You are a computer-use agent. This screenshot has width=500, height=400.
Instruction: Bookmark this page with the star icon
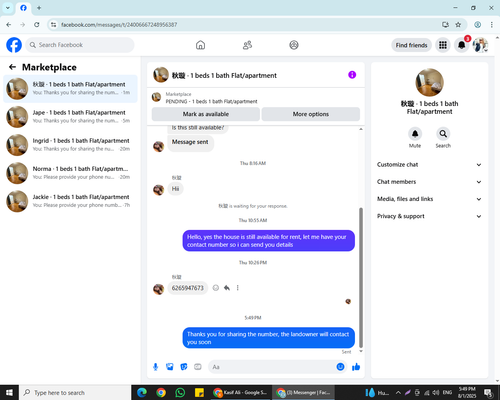click(x=458, y=25)
